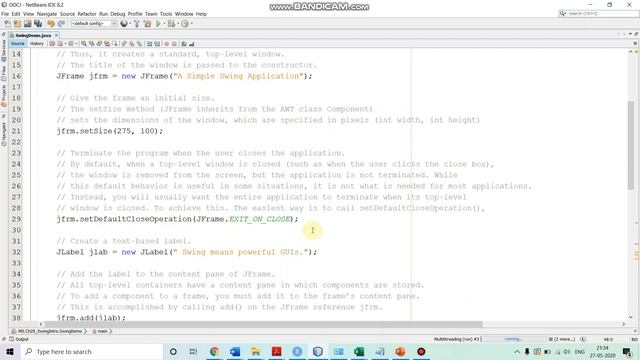This screenshot has width=640, height=360.
Task: Click the Comment icon in editor toolbar
Action: (x=184, y=44)
